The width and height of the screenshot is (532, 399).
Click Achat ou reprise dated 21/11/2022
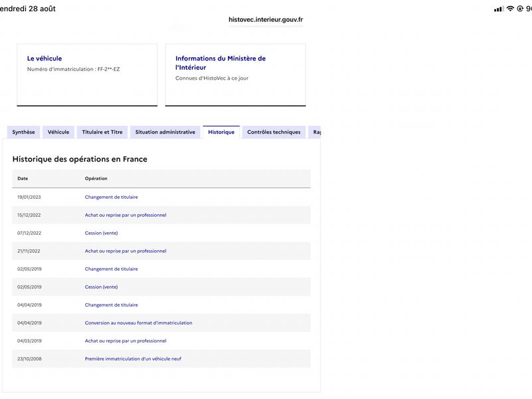[126, 251]
